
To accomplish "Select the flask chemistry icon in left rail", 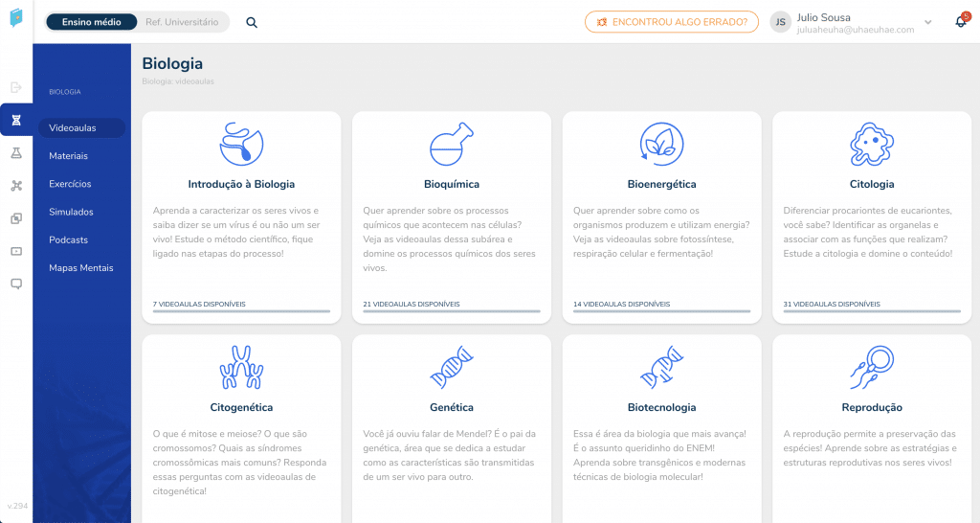I will coord(16,152).
